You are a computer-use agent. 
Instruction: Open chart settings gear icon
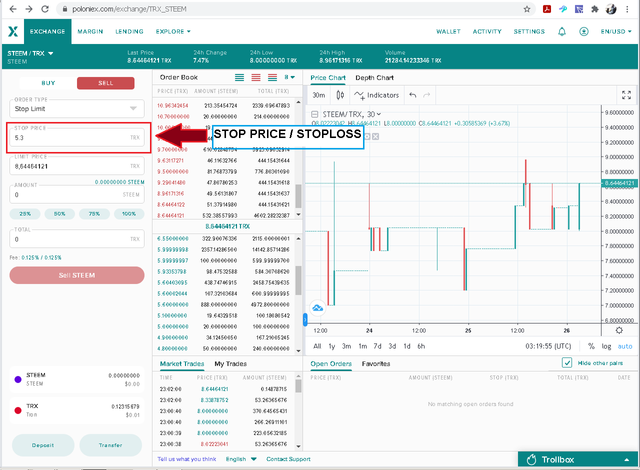(x=619, y=330)
